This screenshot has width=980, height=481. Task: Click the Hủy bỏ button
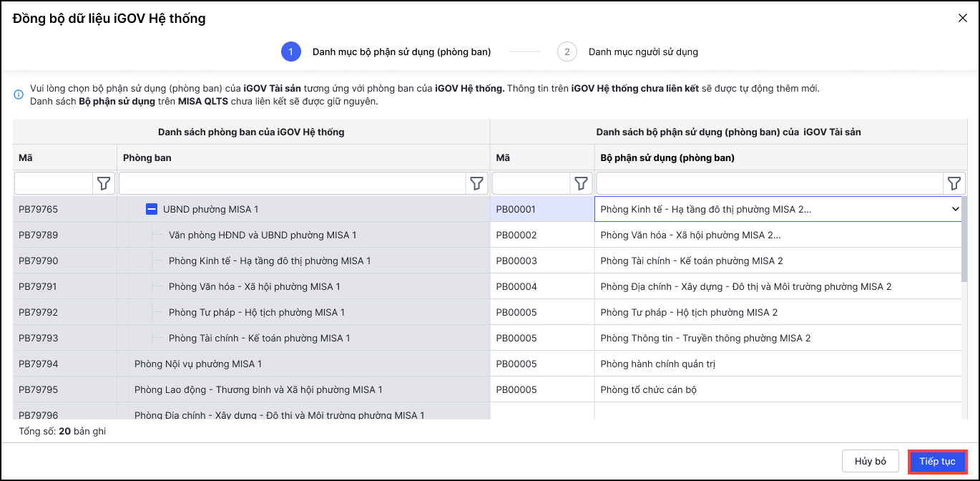pos(871,462)
